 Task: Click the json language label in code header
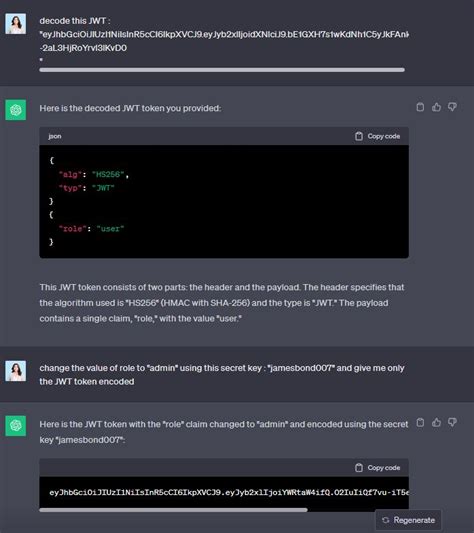pos(55,136)
